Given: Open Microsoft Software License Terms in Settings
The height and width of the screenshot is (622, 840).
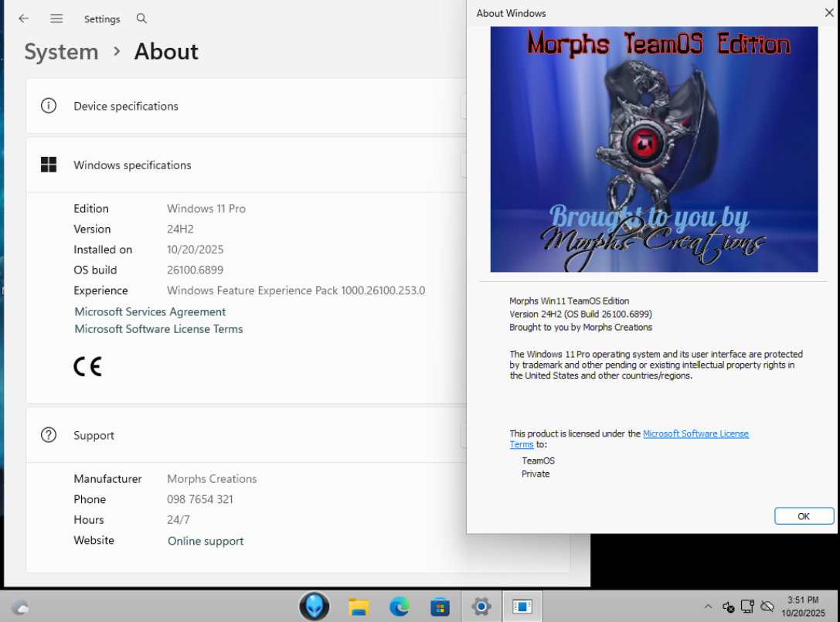Looking at the screenshot, I should coord(158,329).
